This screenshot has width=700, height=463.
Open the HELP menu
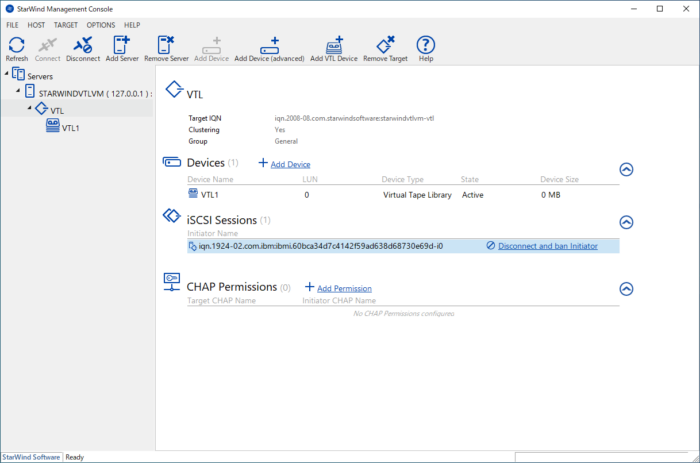point(132,25)
